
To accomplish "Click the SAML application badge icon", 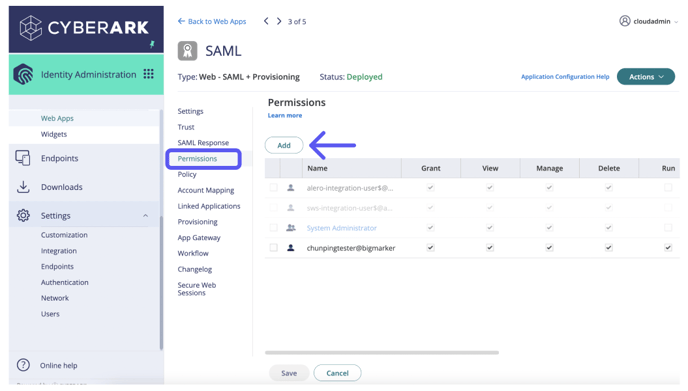I will [x=187, y=51].
